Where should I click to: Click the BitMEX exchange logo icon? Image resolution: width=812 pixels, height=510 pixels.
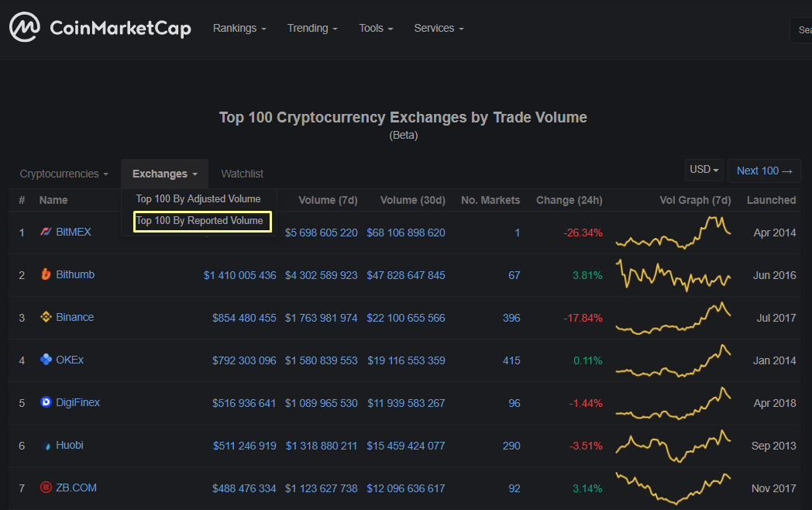46,231
